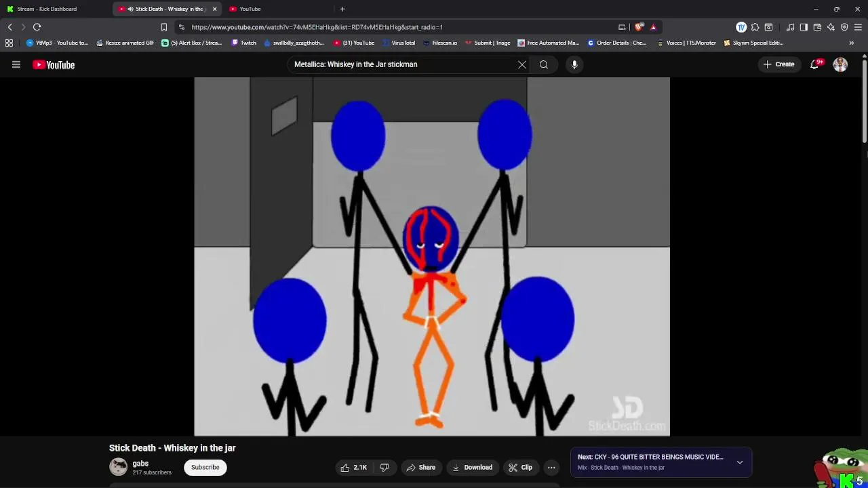The image size is (868, 488).
Task: Open Brave Rewards triangle icon
Action: pyautogui.click(x=653, y=27)
